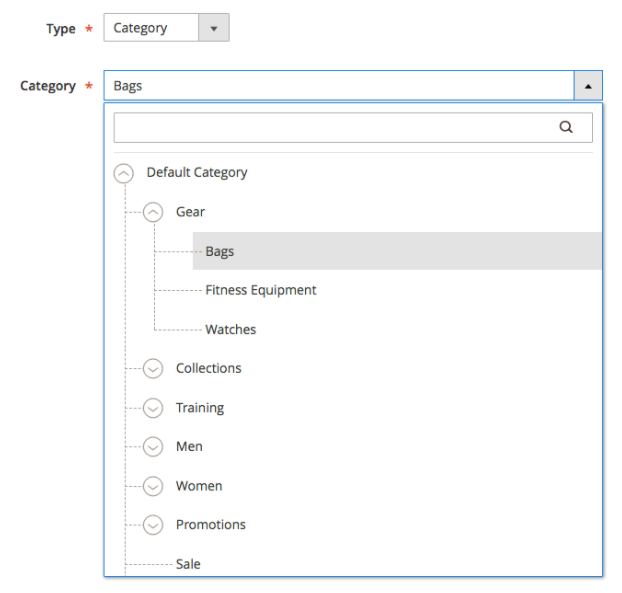
Task: Choose the Watches category
Action: coord(230,329)
